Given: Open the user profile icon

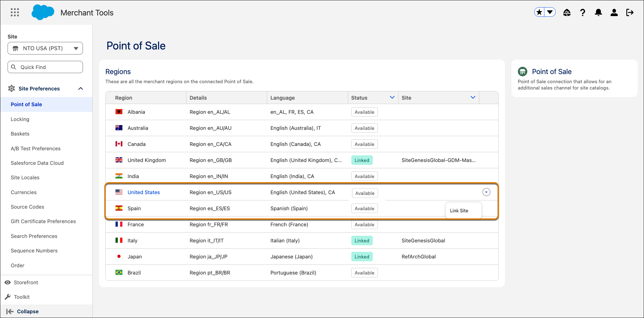Looking at the screenshot, I should click(x=614, y=13).
